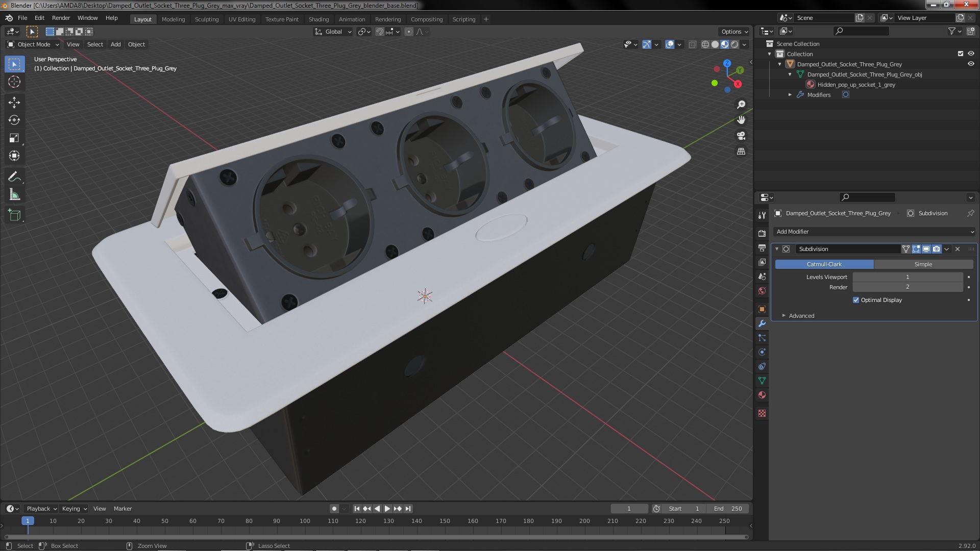This screenshot has width=980, height=551.
Task: Click the Levels Viewport value field
Action: click(x=908, y=277)
